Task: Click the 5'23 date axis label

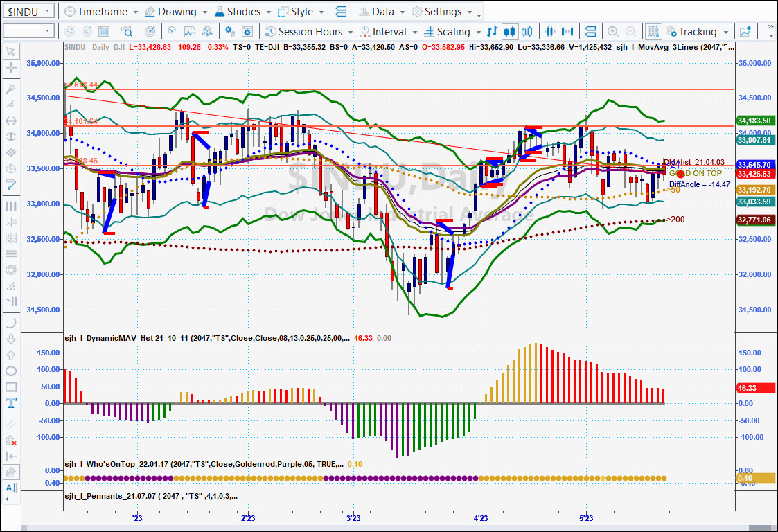Action: [x=586, y=518]
